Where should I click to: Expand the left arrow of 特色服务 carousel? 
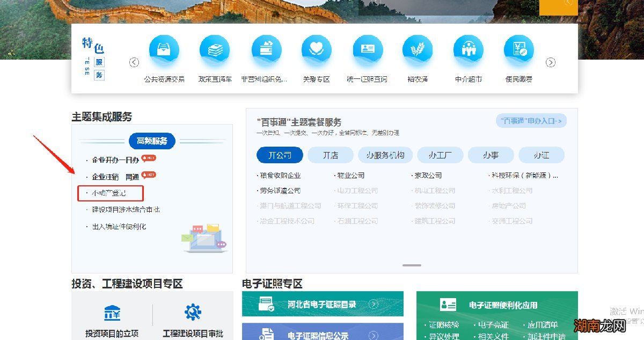click(x=134, y=62)
